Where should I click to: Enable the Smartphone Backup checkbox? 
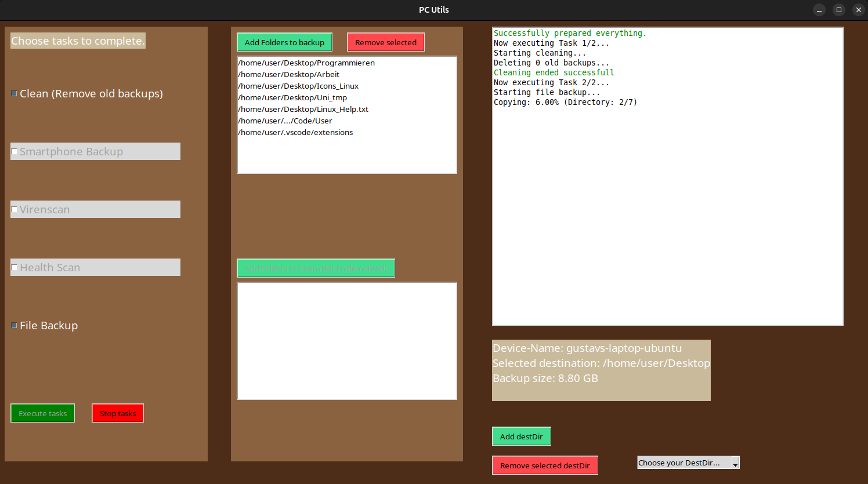click(15, 152)
